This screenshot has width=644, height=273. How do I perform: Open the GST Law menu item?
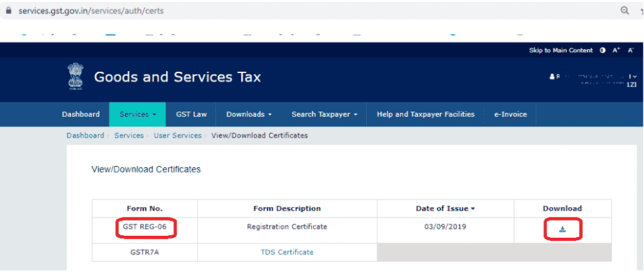[191, 114]
